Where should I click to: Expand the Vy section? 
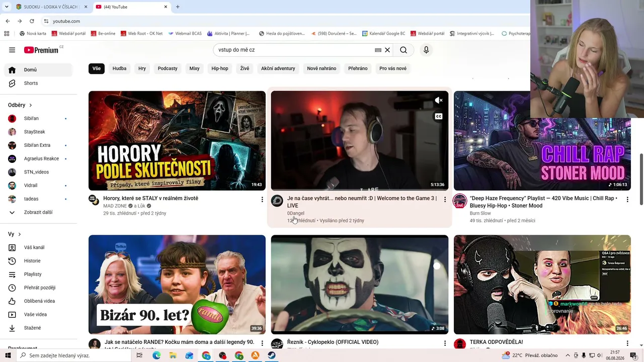pos(15,234)
